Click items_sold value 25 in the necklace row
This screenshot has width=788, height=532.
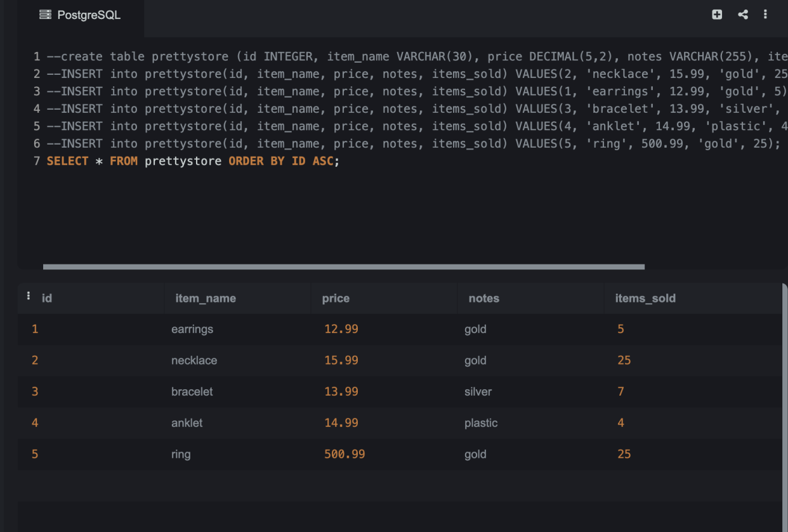[x=624, y=360]
